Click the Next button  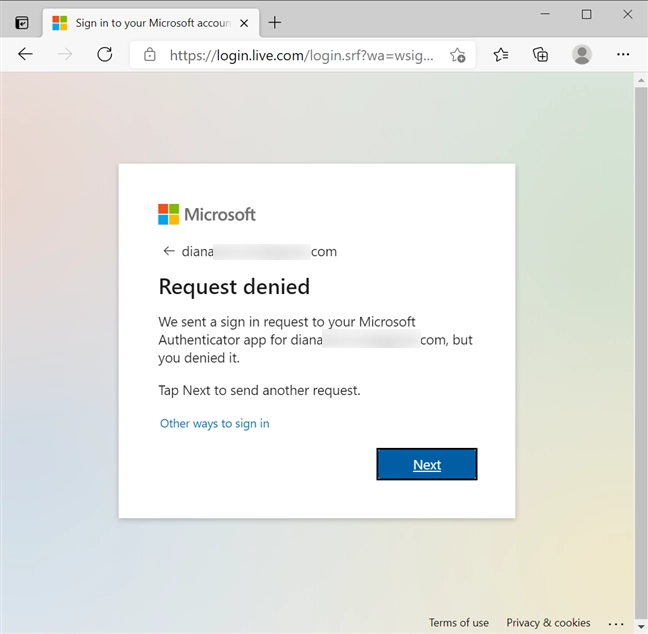[x=426, y=464]
